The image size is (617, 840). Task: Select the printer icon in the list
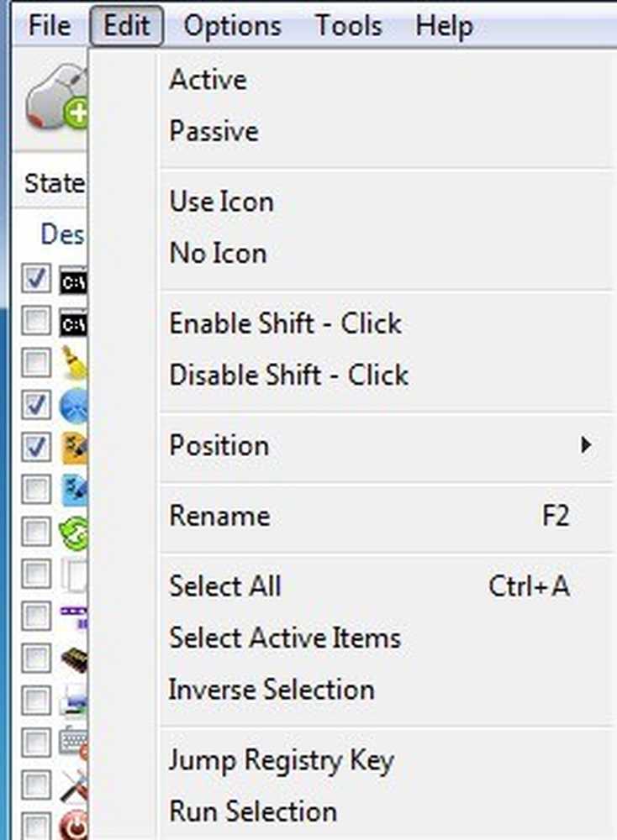coord(73,701)
